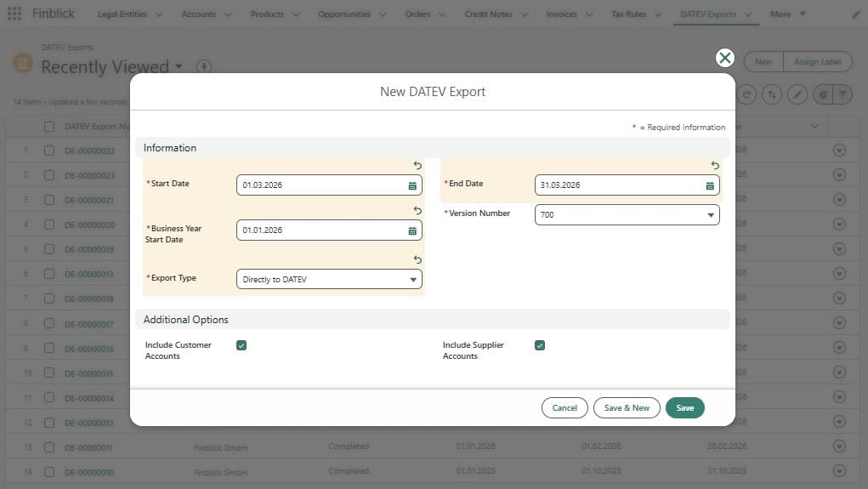This screenshot has height=489, width=868.
Task: Expand the Opportunities tab menu chevron
Action: pyautogui.click(x=383, y=14)
